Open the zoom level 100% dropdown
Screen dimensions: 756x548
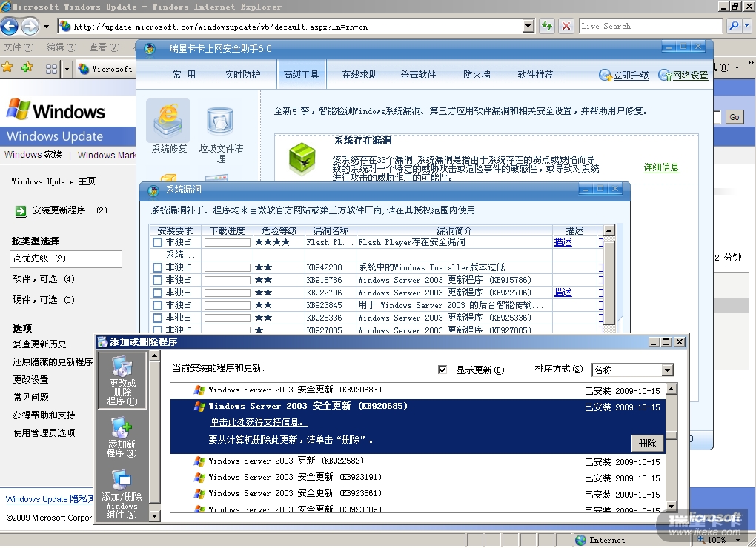click(x=737, y=541)
